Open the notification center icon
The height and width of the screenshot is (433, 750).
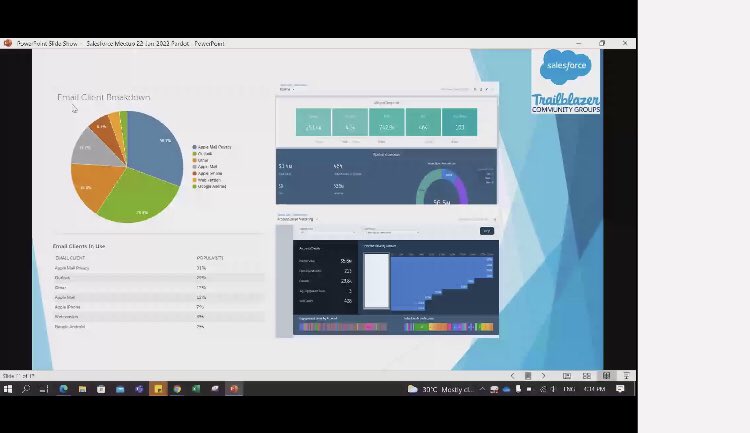(620, 389)
